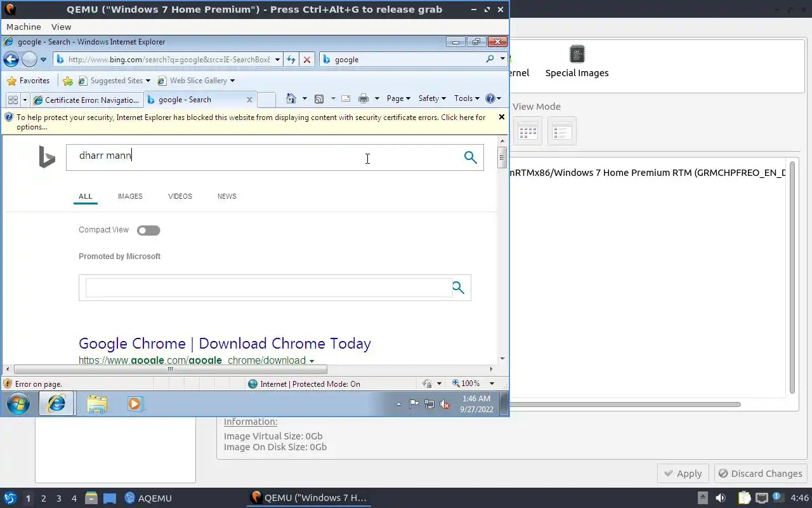Open Windows Explorer from Windows 7 taskbar

click(97, 404)
